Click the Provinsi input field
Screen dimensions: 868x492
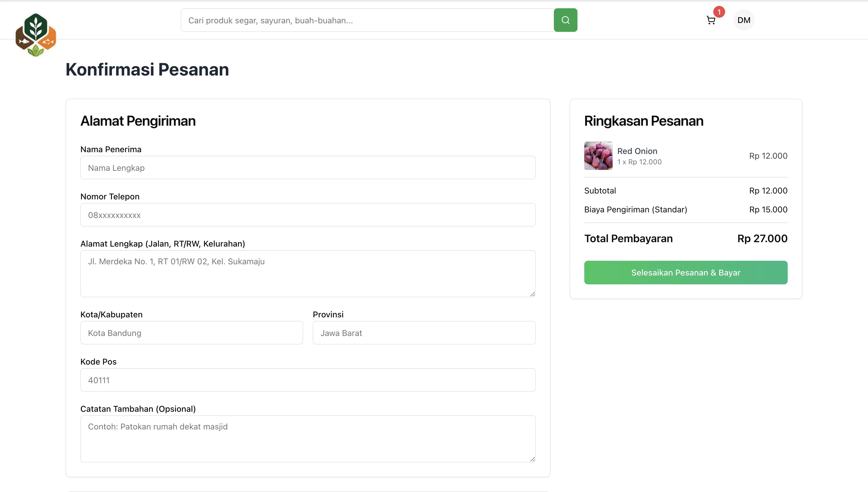[x=424, y=333]
